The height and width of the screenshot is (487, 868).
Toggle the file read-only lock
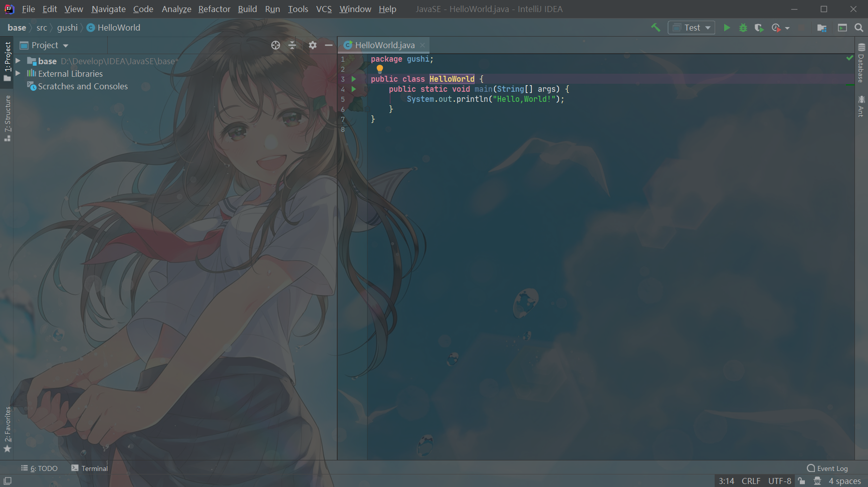[802, 481]
